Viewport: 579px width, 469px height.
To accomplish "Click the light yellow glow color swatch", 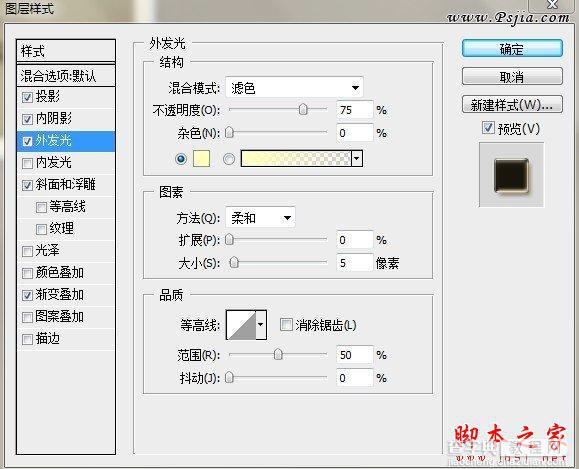I will point(202,159).
